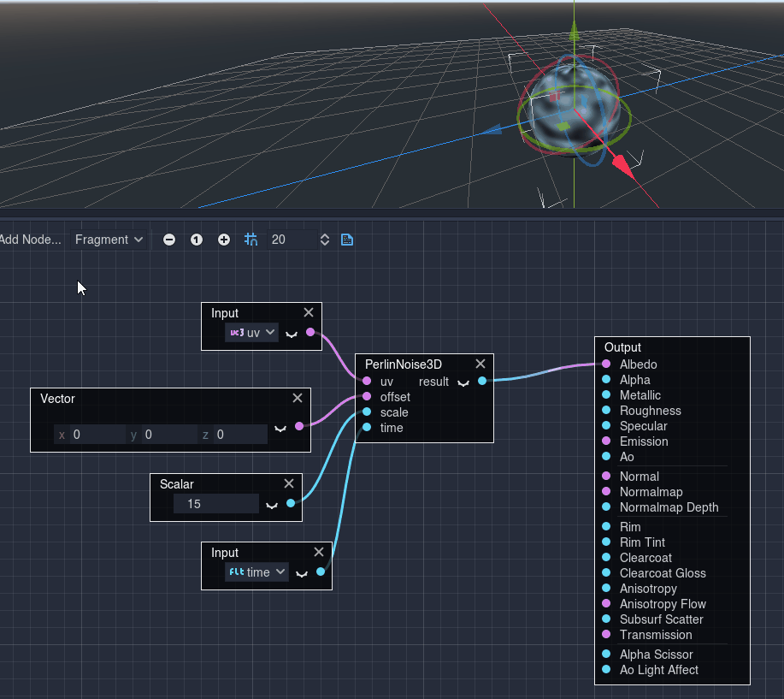Click the uv input port on PerlinNoise3D
The image size is (784, 699).
click(x=366, y=382)
